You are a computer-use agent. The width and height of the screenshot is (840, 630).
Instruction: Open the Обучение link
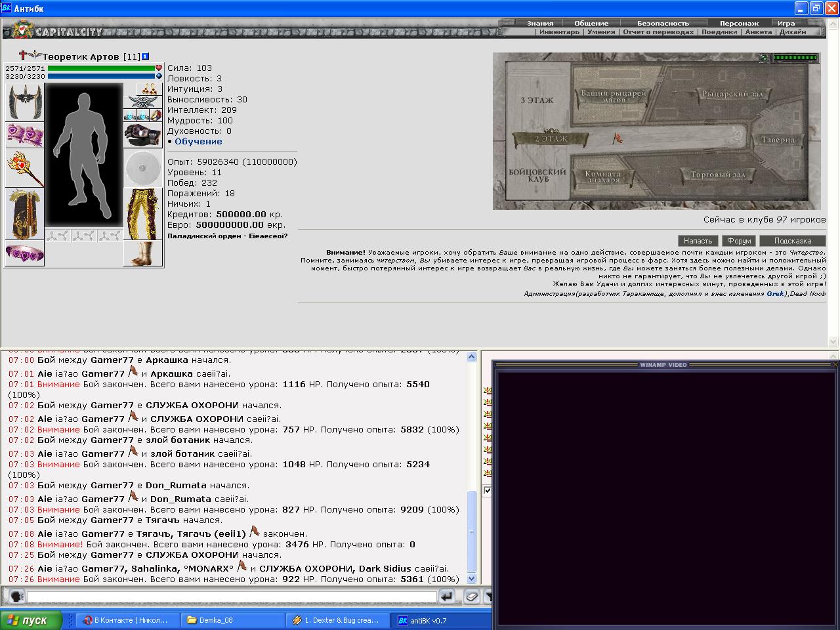click(x=198, y=141)
